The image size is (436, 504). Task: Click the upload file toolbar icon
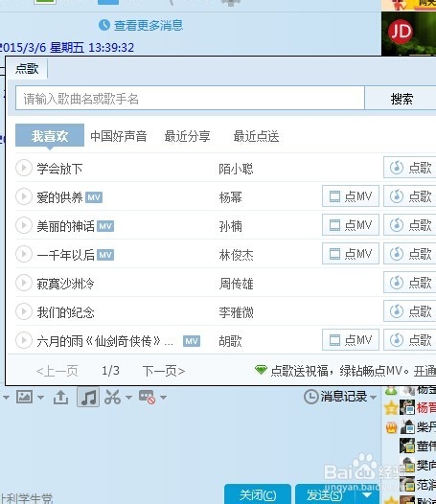[60, 397]
